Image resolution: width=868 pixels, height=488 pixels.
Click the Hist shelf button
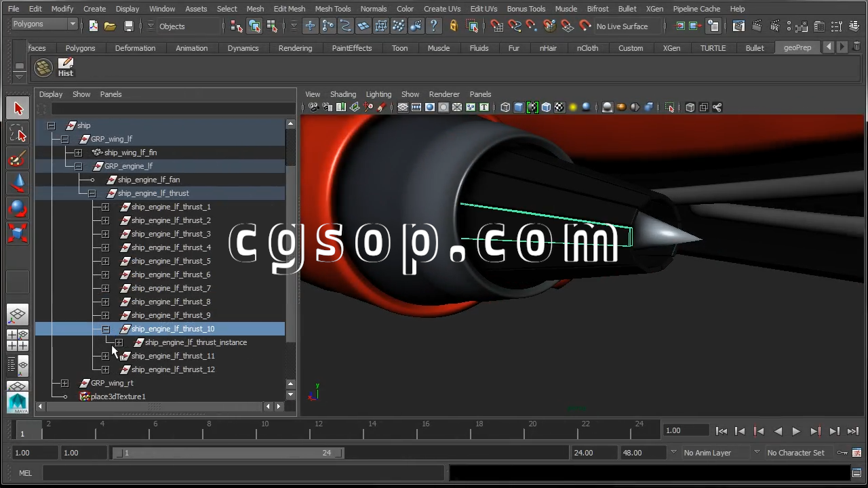[65, 67]
